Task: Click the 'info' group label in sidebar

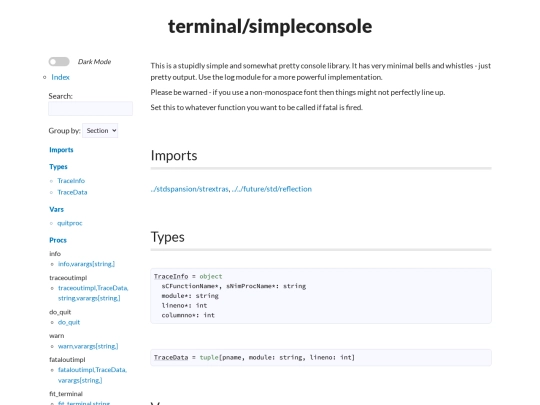Action: point(55,254)
